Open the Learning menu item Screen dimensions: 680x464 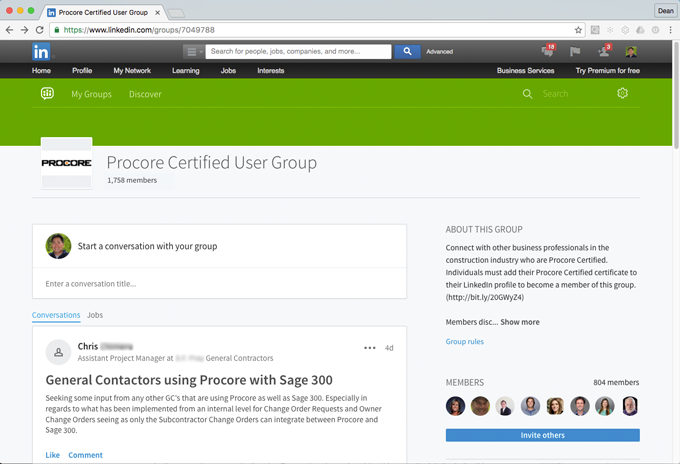tap(186, 71)
